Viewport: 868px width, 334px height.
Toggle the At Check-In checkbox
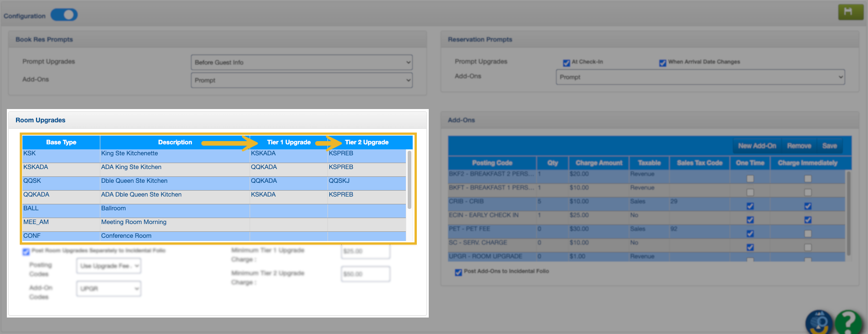pyautogui.click(x=567, y=63)
